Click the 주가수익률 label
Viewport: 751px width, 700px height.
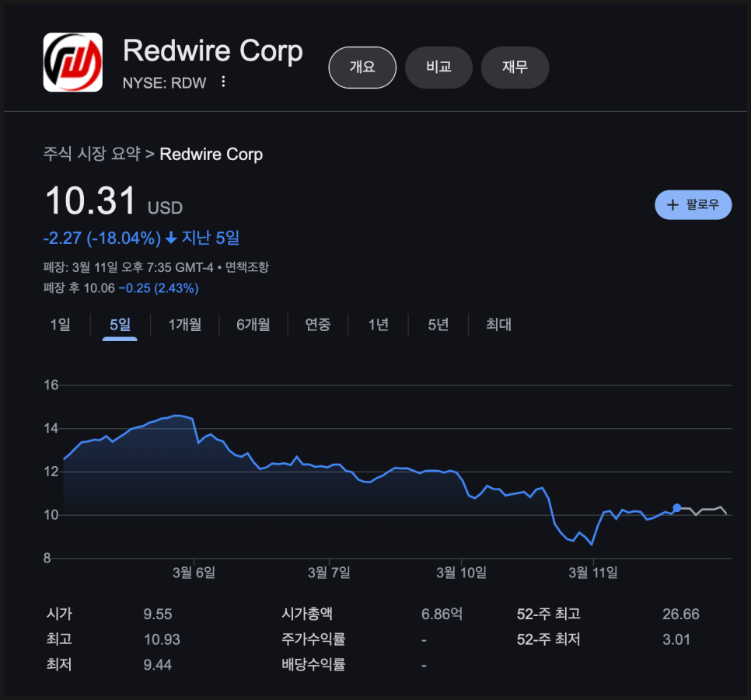313,639
